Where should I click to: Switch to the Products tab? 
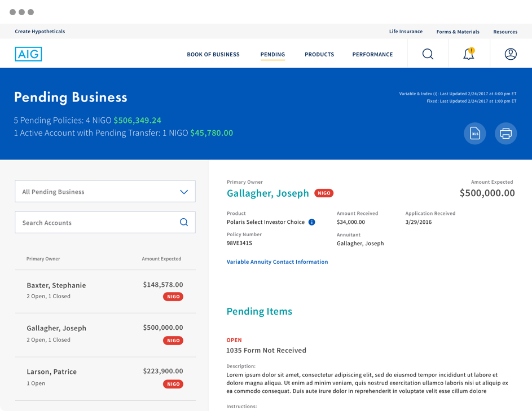(x=319, y=55)
